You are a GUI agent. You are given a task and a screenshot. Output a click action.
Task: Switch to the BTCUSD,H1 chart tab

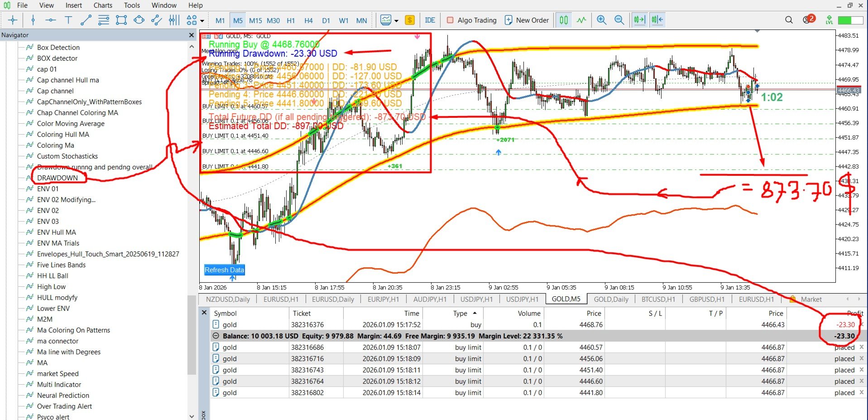coord(658,299)
